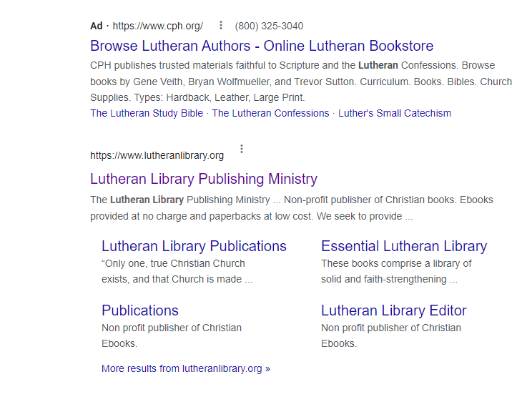Click the https://www.cph.org/ ad URL

point(158,26)
